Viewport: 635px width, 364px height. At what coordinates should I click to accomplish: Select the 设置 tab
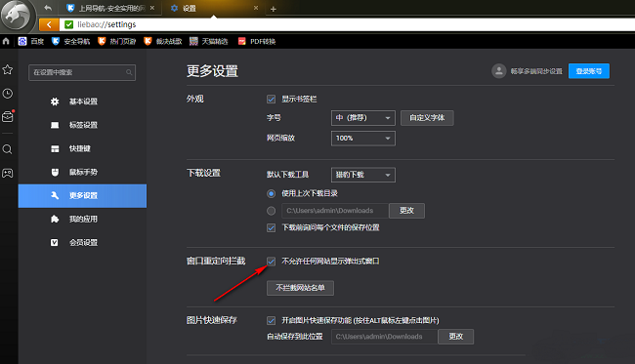click(214, 8)
